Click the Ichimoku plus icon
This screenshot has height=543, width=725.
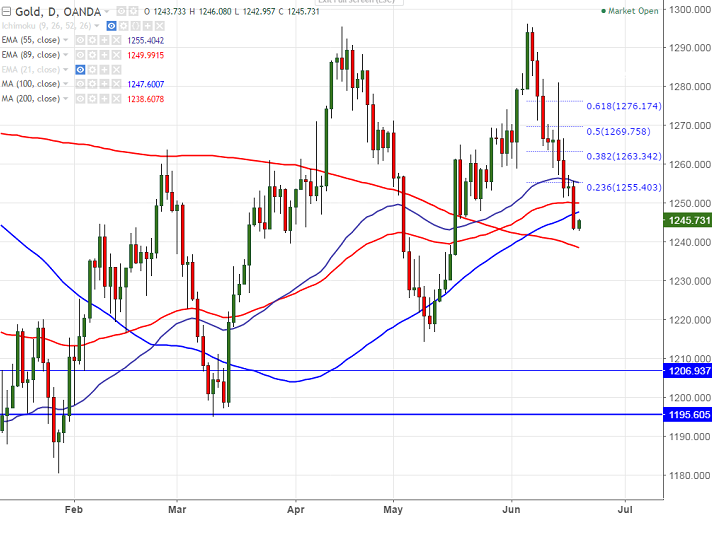click(x=147, y=26)
